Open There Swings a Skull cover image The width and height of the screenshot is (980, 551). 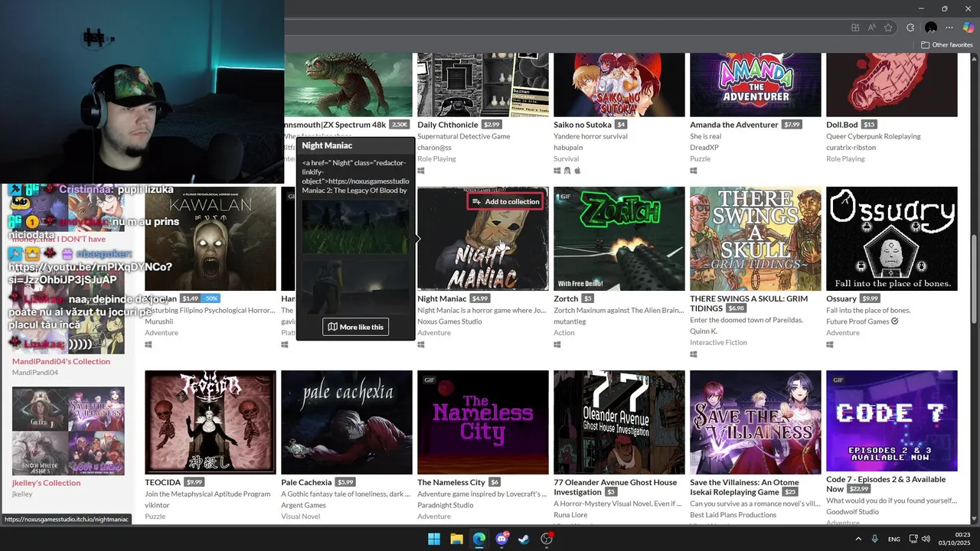click(755, 239)
